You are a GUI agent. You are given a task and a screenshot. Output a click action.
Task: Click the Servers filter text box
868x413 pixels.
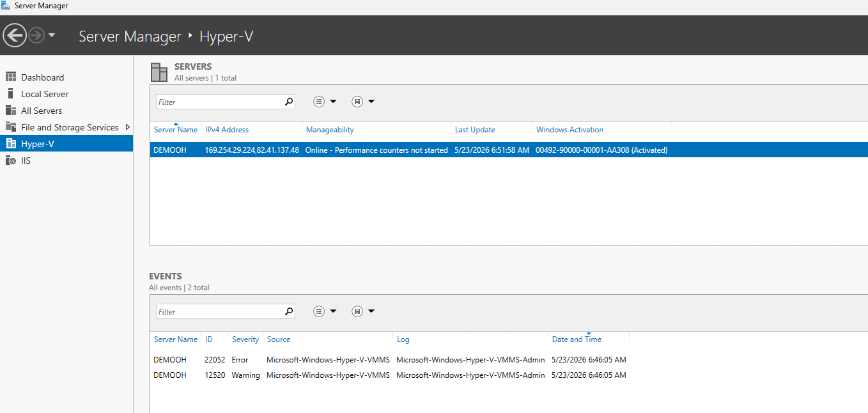pos(219,102)
